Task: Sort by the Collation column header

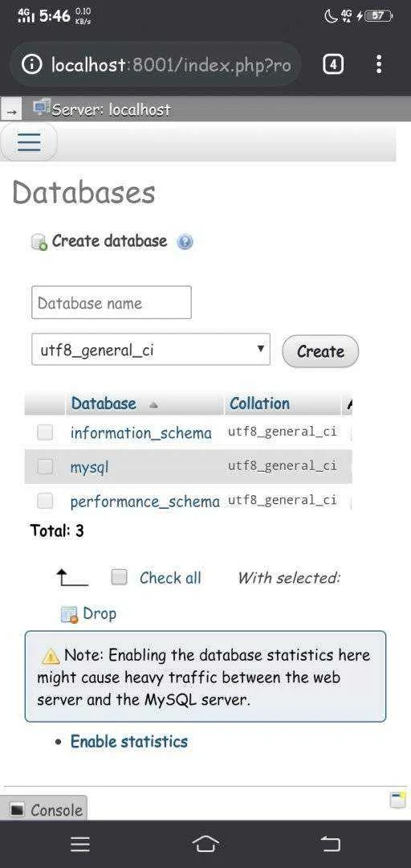Action: [x=259, y=403]
